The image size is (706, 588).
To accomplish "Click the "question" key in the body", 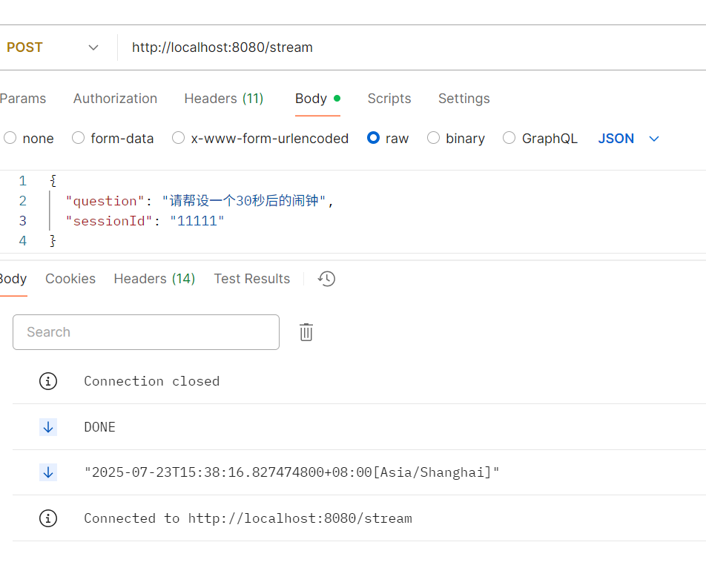I will (105, 201).
